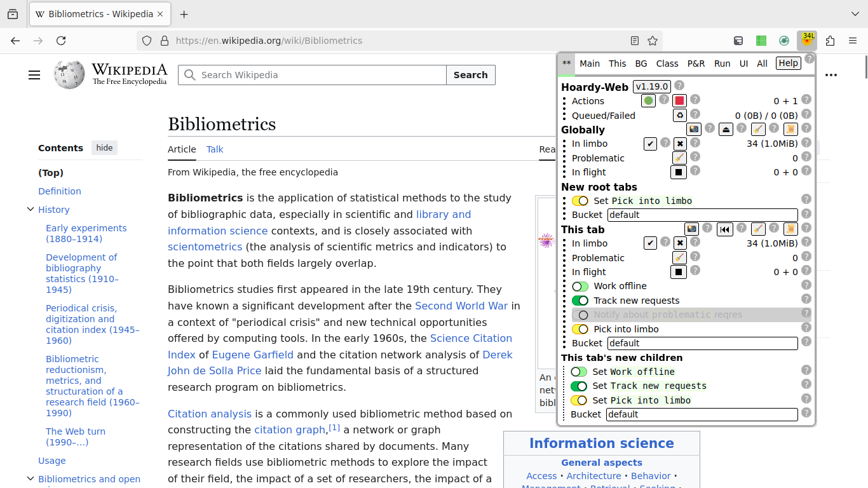Viewport: 868px width, 488px height.
Task: Switch to the Run tab in popup
Action: click(x=722, y=64)
